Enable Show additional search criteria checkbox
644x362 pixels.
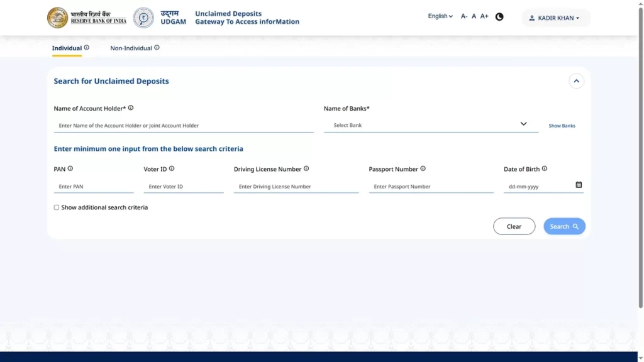pyautogui.click(x=57, y=207)
